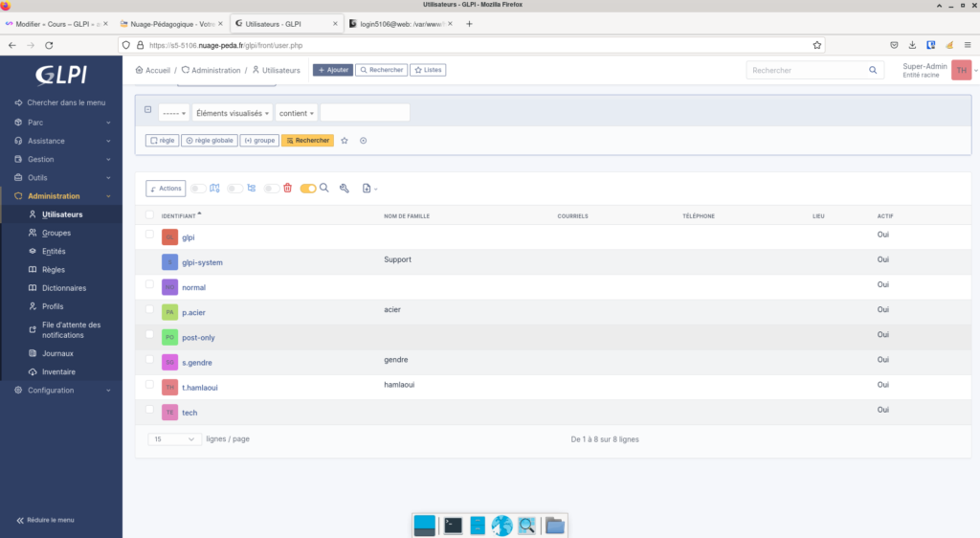Image resolution: width=980 pixels, height=538 pixels.
Task: Open the Éléments visualisés criteria dropdown
Action: [232, 113]
